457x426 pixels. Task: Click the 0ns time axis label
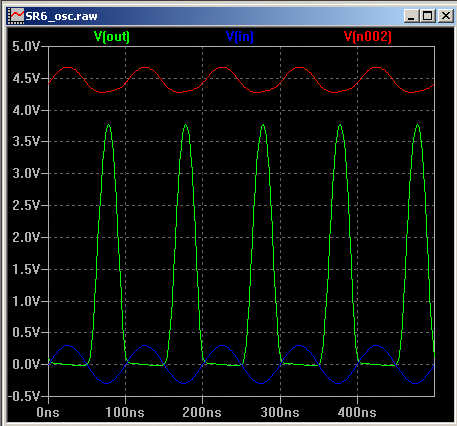tap(48, 412)
